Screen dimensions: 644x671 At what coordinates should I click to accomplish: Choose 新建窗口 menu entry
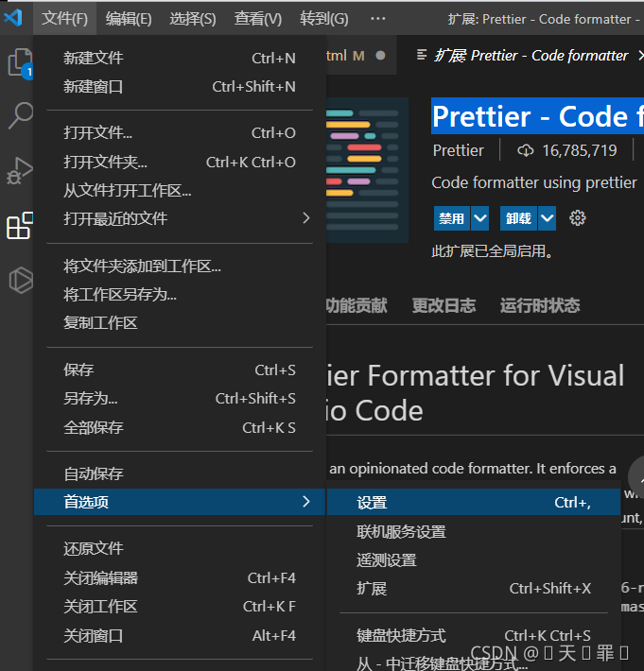point(180,86)
